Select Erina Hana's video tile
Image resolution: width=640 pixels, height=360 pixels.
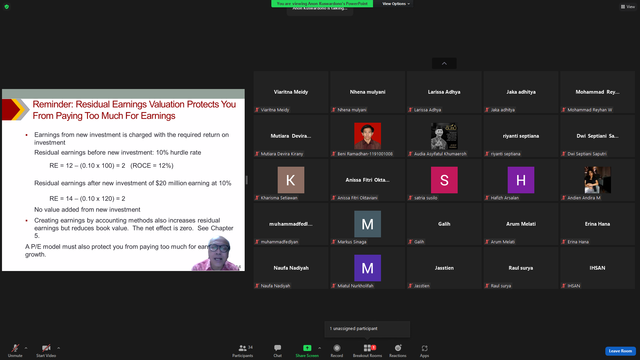coord(598,224)
